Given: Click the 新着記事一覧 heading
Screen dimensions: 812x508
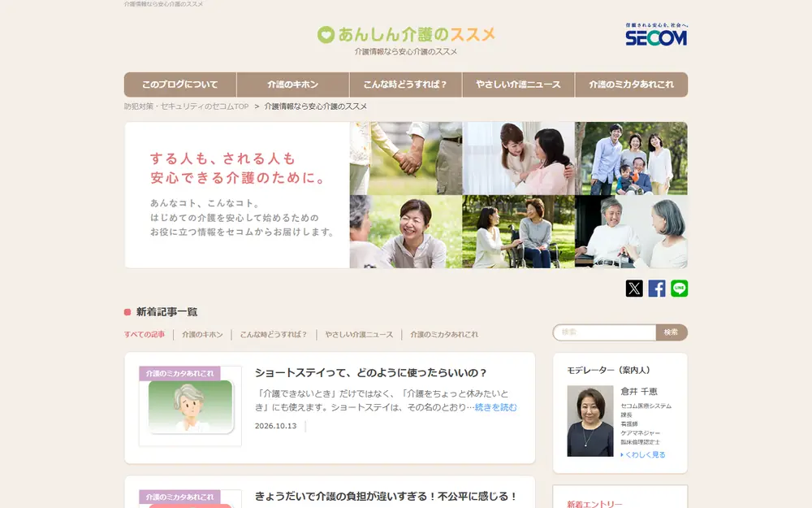Looking at the screenshot, I should coord(166,311).
